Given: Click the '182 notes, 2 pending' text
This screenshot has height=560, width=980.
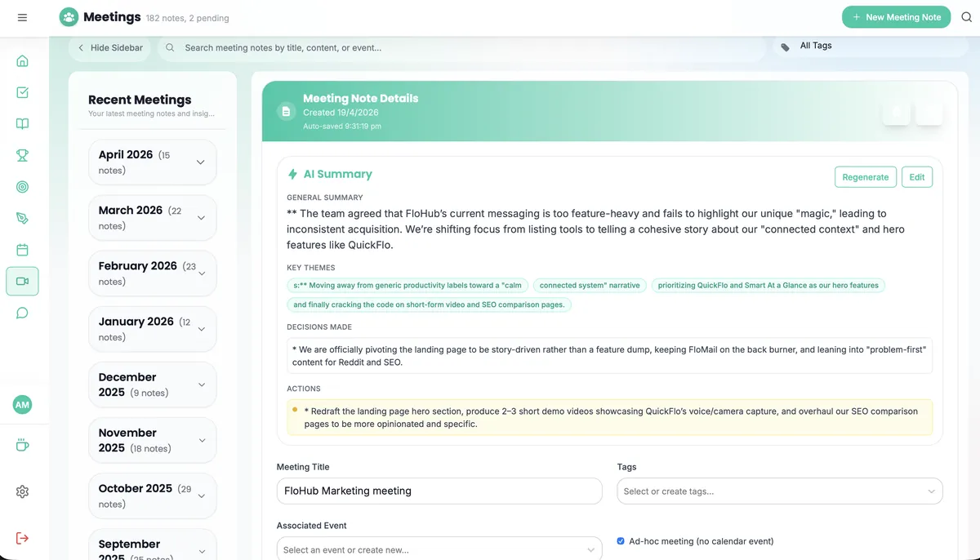Looking at the screenshot, I should [x=187, y=18].
